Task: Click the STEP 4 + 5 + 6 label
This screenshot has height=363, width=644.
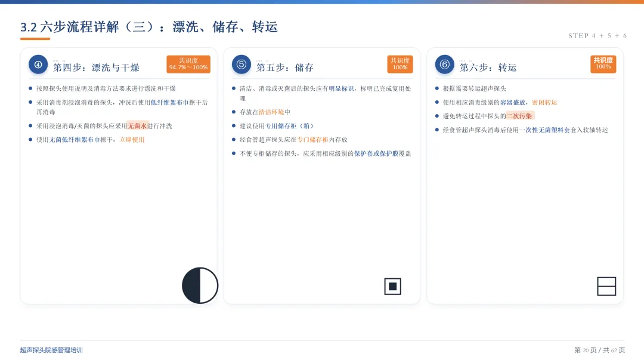Action: click(597, 36)
